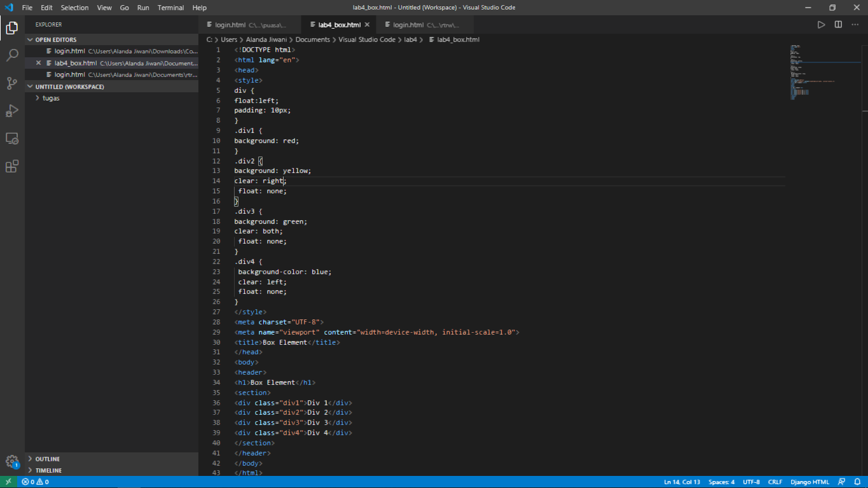This screenshot has width=868, height=488.
Task: Switch to the lab4_box.html tab
Action: [338, 25]
